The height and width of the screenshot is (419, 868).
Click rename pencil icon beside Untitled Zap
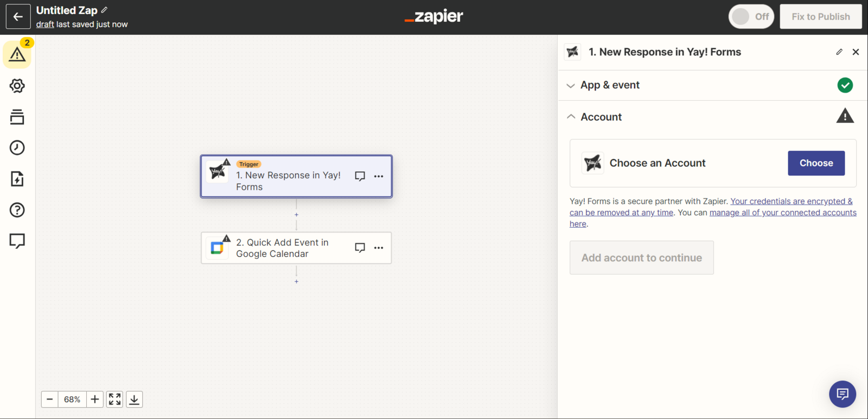[x=104, y=10]
